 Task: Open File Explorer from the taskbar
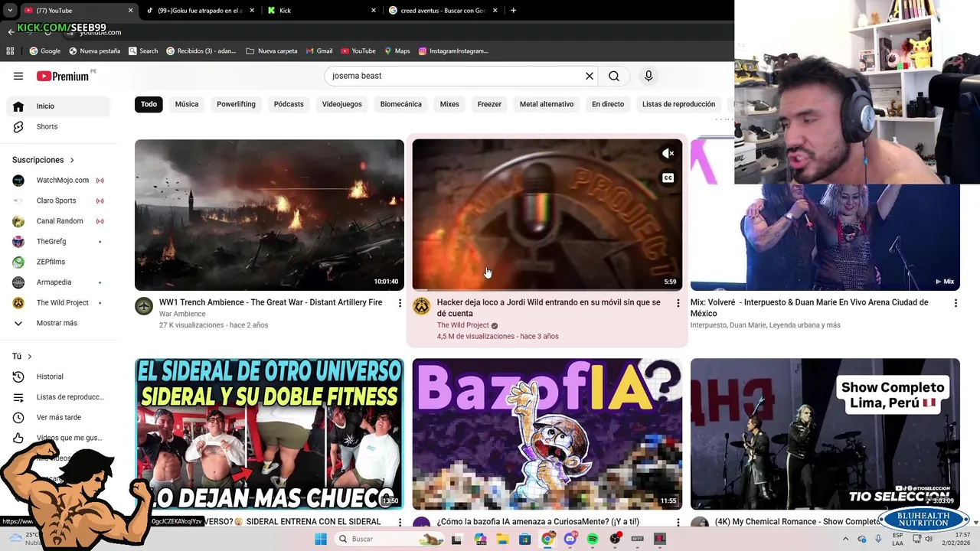pos(503,539)
